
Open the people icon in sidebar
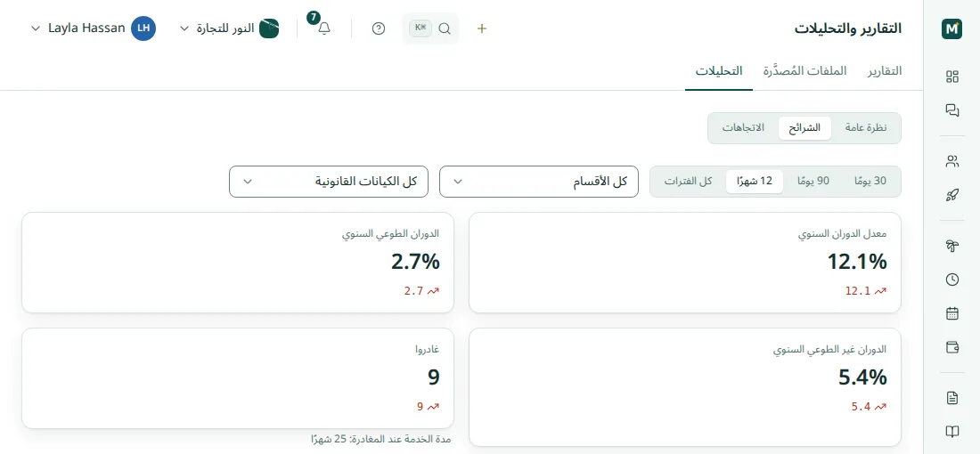tap(951, 162)
